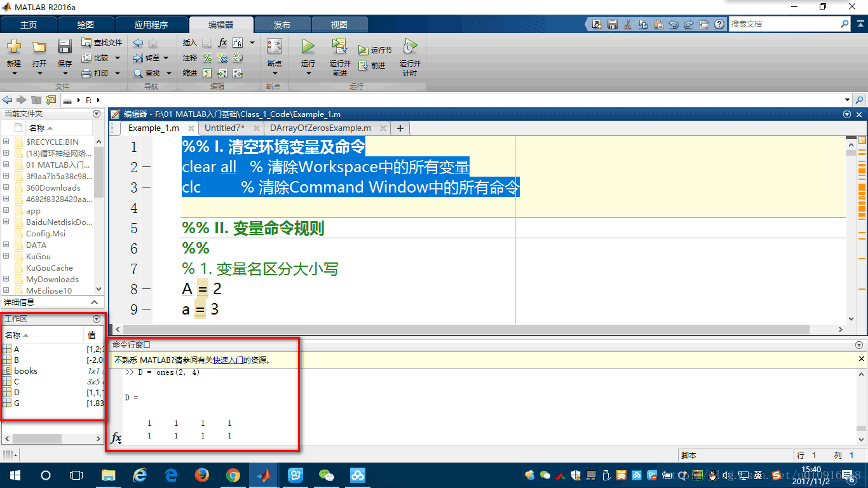Click the undo arrow in quick access toolbar
This screenshot has height=488, width=868.
click(674, 24)
